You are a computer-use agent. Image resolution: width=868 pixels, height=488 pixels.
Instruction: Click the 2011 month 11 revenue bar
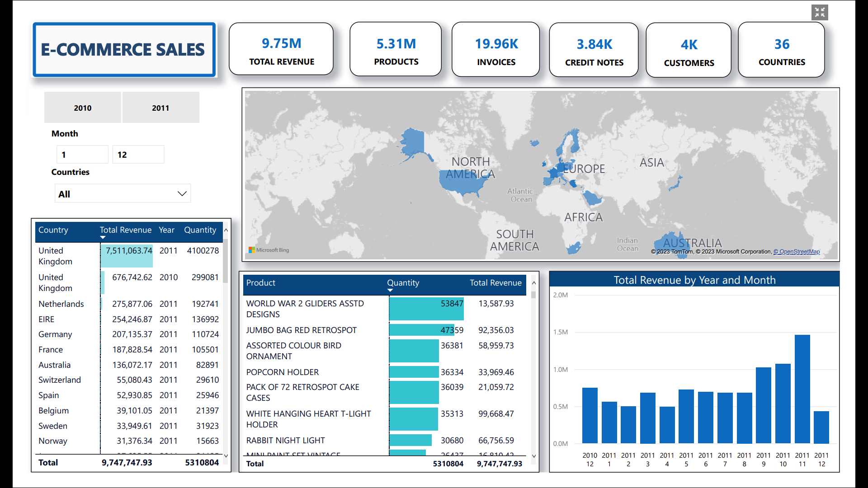tap(802, 389)
